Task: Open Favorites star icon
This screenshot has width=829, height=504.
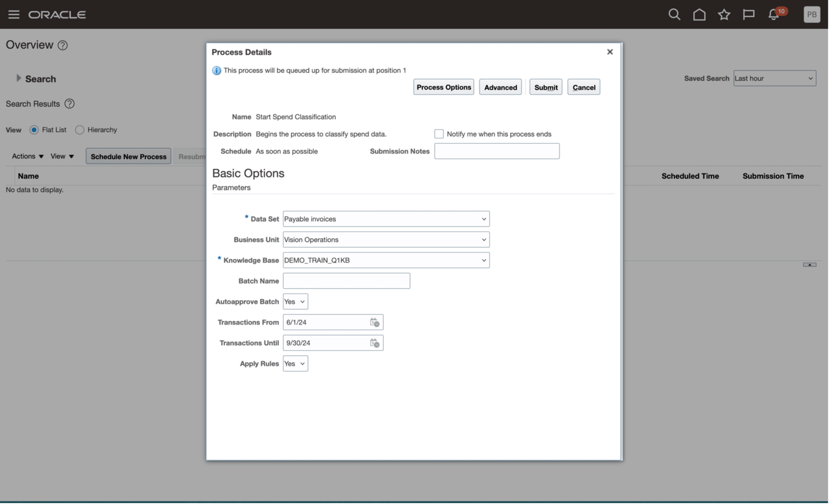Action: tap(724, 14)
